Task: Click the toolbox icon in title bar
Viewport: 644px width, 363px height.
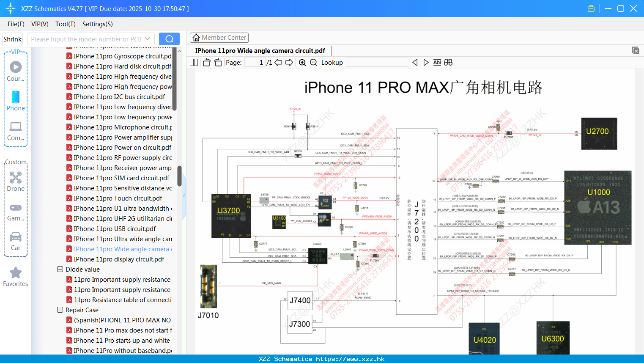Action: click(x=591, y=8)
